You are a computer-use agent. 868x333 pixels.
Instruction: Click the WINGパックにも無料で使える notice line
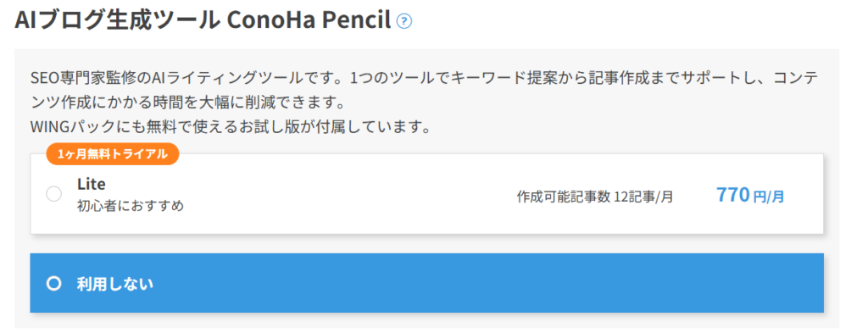[231, 128]
